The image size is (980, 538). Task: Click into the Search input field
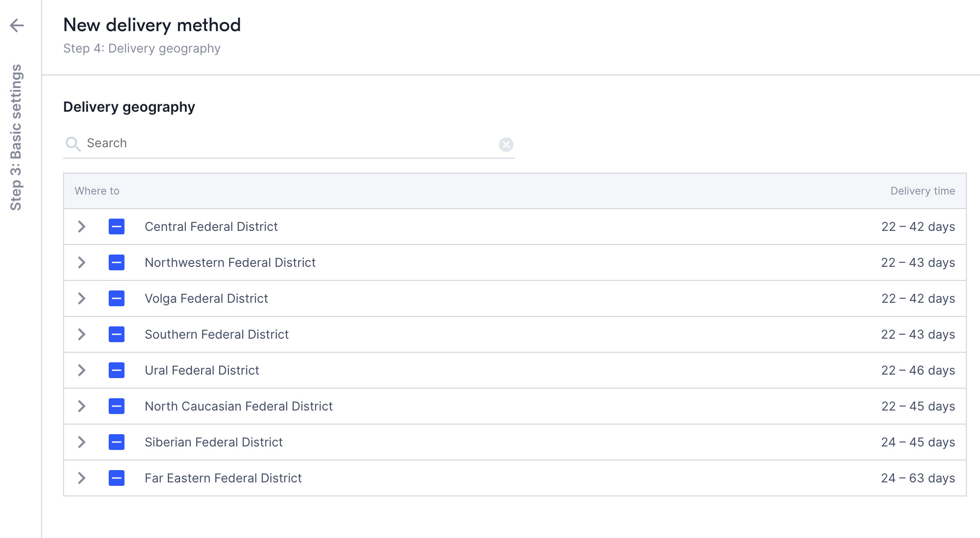point(289,143)
